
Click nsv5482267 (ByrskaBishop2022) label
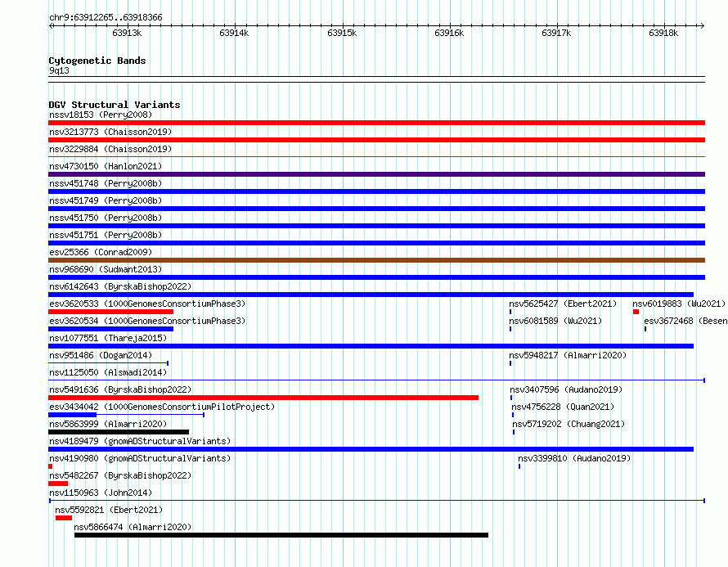pos(120,475)
